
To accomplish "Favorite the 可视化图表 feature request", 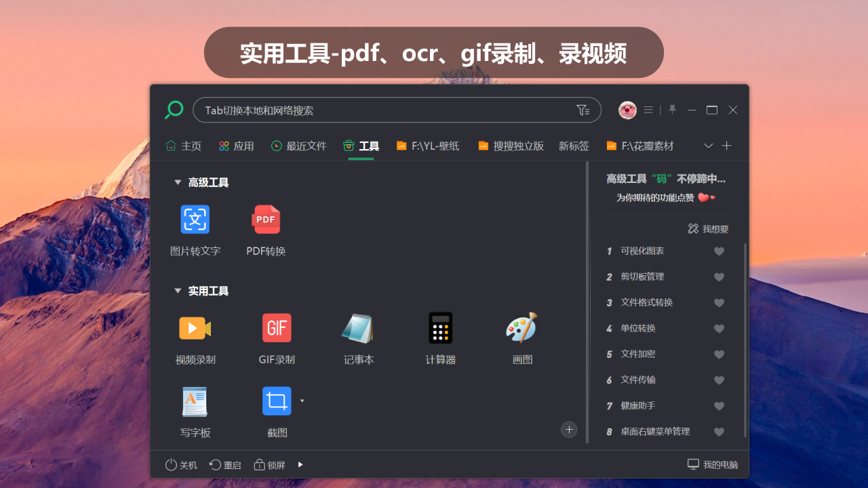I will tap(719, 251).
